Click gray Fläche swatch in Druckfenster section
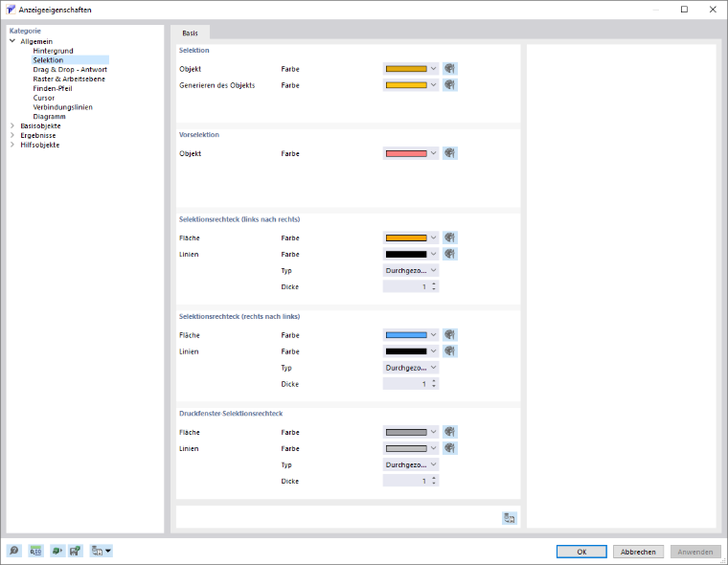This screenshot has height=565, width=728. [406, 432]
